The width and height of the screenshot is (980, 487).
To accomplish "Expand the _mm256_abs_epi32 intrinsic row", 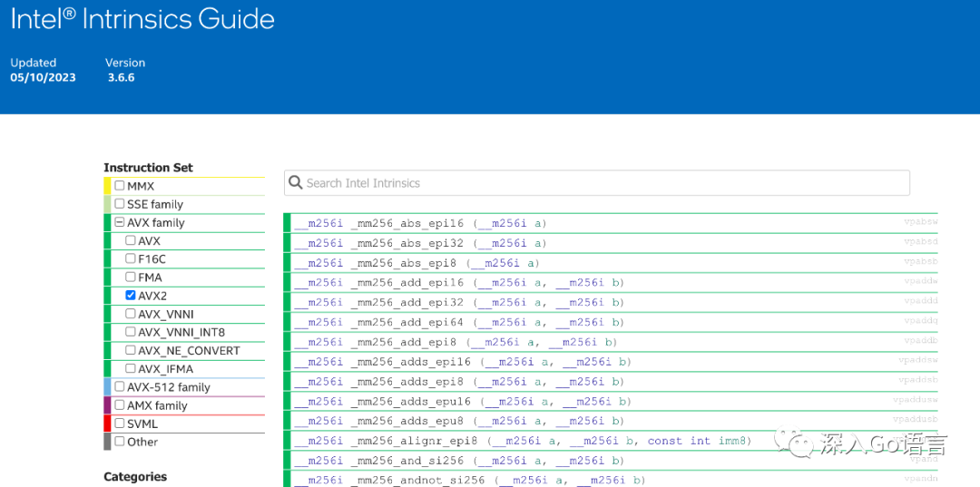I will [611, 243].
